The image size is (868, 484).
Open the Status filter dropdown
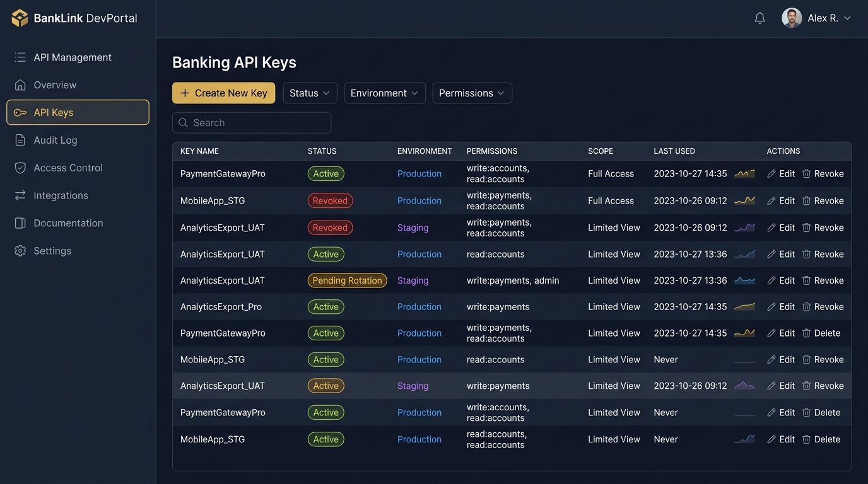pyautogui.click(x=310, y=93)
